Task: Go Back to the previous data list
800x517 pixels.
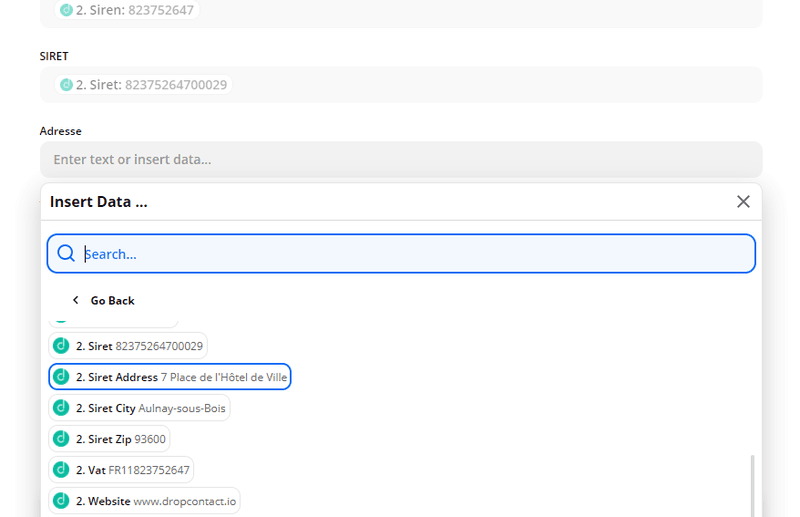Action: pos(104,301)
